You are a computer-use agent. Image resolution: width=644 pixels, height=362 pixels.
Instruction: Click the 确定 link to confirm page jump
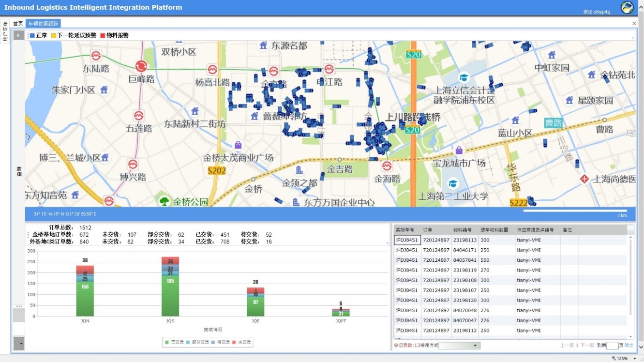pyautogui.click(x=629, y=346)
